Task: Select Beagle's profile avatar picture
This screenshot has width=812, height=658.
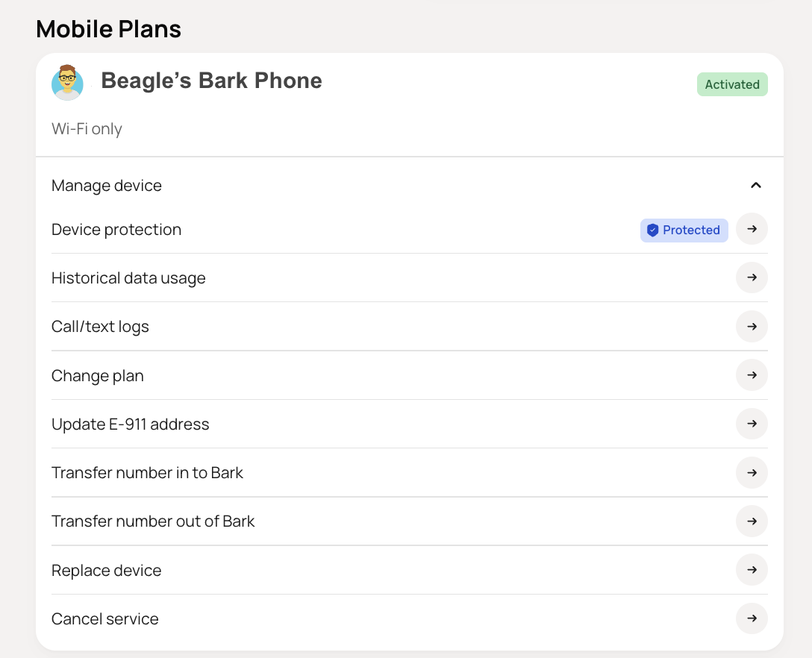Action: [x=67, y=82]
